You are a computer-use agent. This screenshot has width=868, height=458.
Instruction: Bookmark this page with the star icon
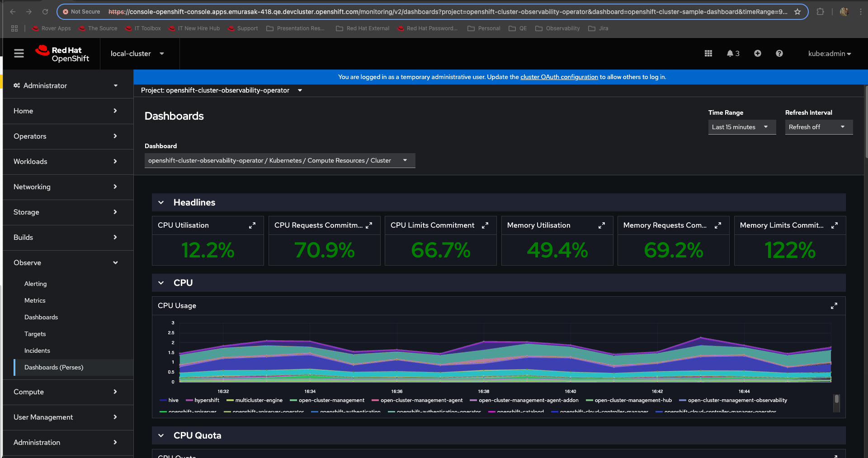coord(797,12)
